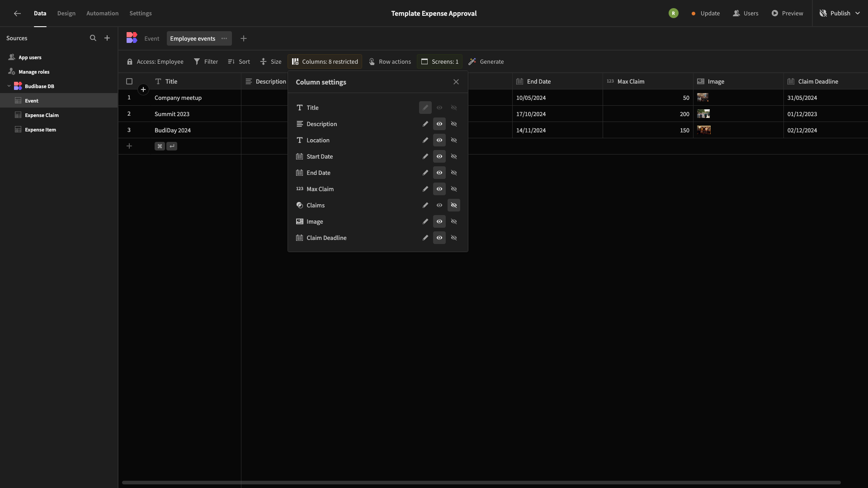Screen dimensions: 868x488
Task: Switch to the Data tab
Action: 40,13
